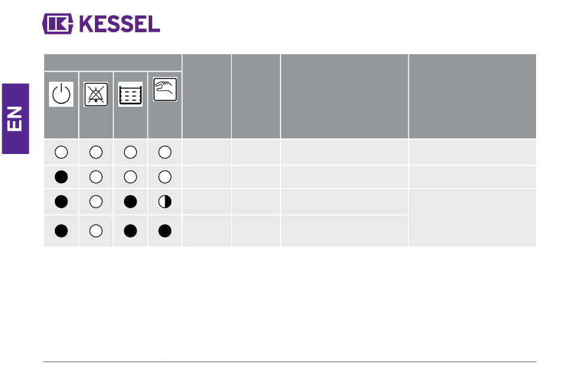Click last-row empty circle under alarm bell icon
The image size is (567, 392).
[x=96, y=231]
